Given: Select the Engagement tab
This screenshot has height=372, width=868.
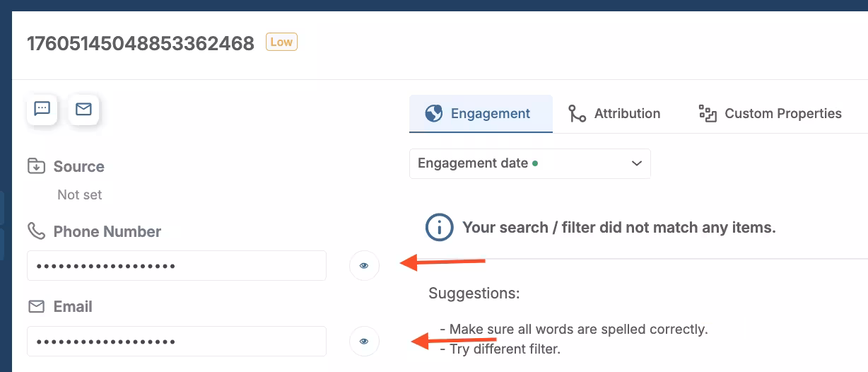Looking at the screenshot, I should coord(481,113).
